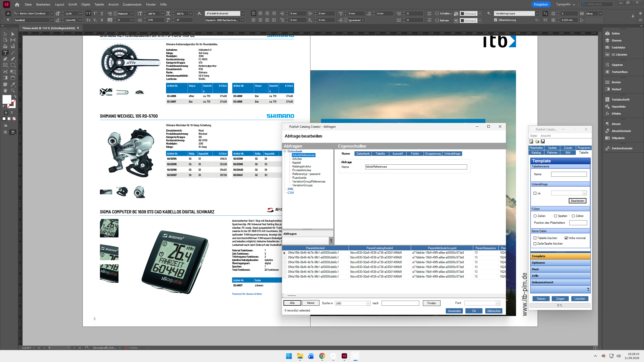Viewport: 644px width, 362px height.
Task: Swap fill and stroke colors
Action: click(x=15, y=97)
